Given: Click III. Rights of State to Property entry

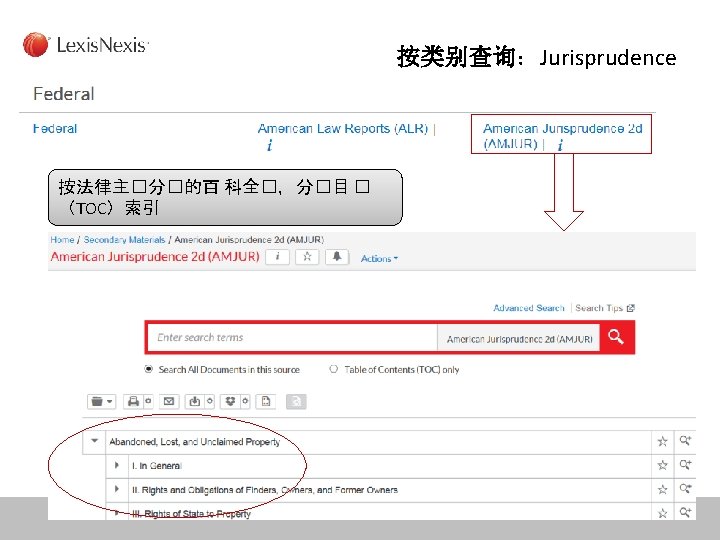Looking at the screenshot, I should pyautogui.click(x=191, y=514).
